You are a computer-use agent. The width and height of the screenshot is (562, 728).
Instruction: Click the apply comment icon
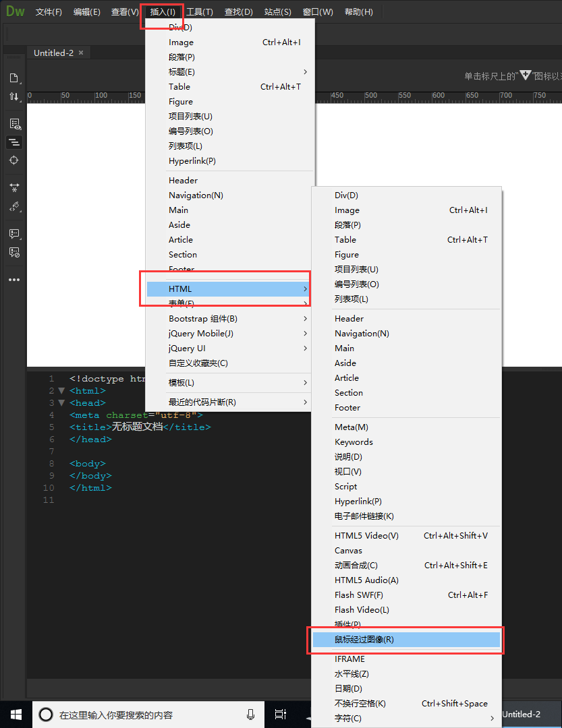[x=15, y=233]
